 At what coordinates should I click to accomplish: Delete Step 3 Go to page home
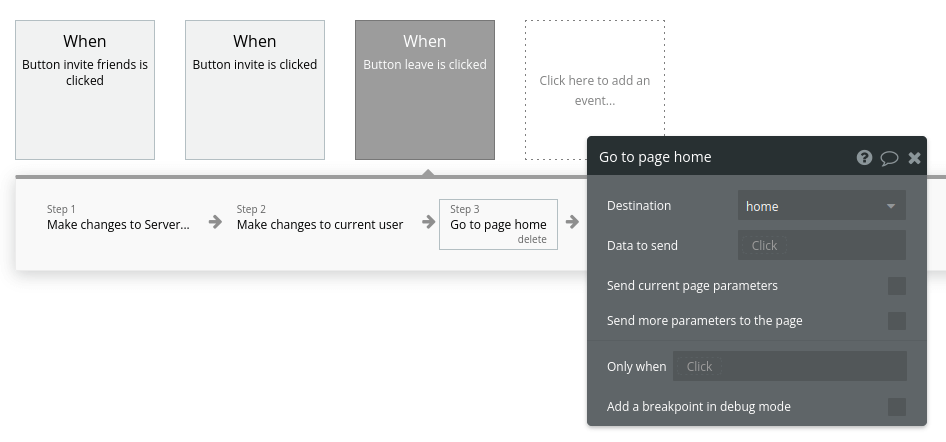tap(532, 240)
